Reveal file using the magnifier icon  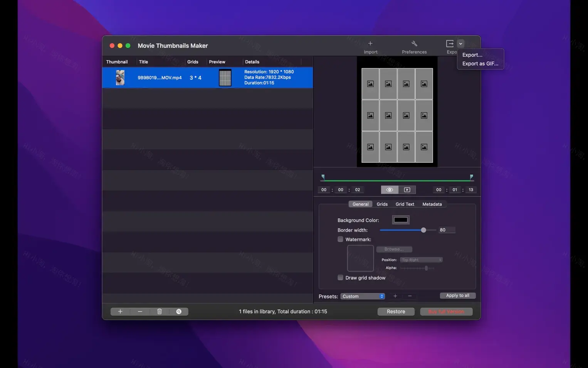[178, 311]
